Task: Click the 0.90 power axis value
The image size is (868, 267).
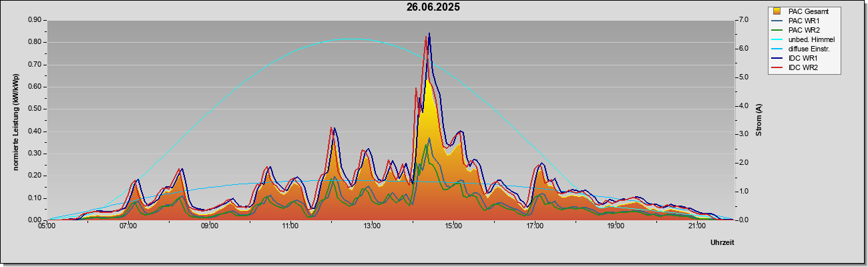Action: click(x=35, y=20)
